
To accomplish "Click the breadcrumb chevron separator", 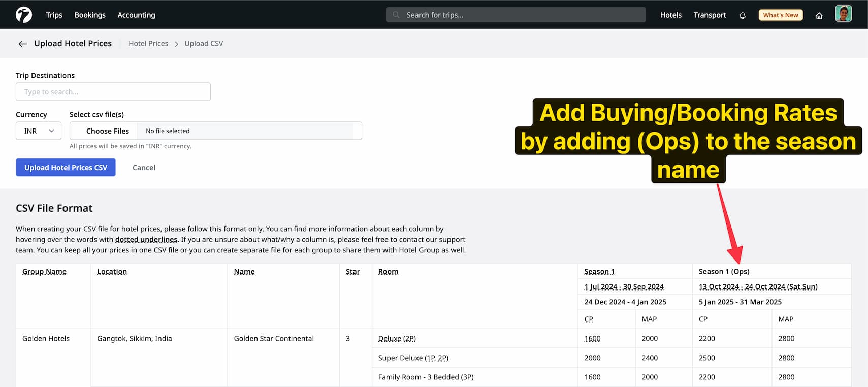I will [176, 44].
